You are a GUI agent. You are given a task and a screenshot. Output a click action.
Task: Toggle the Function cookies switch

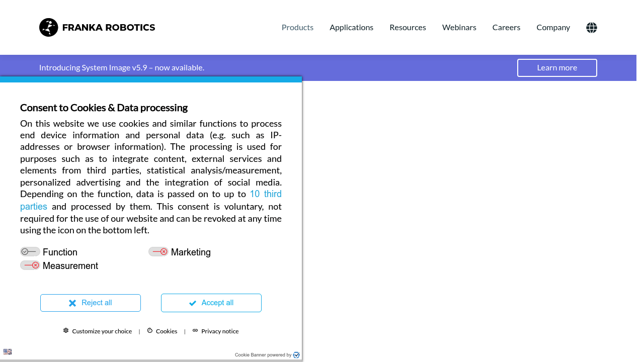click(x=30, y=252)
